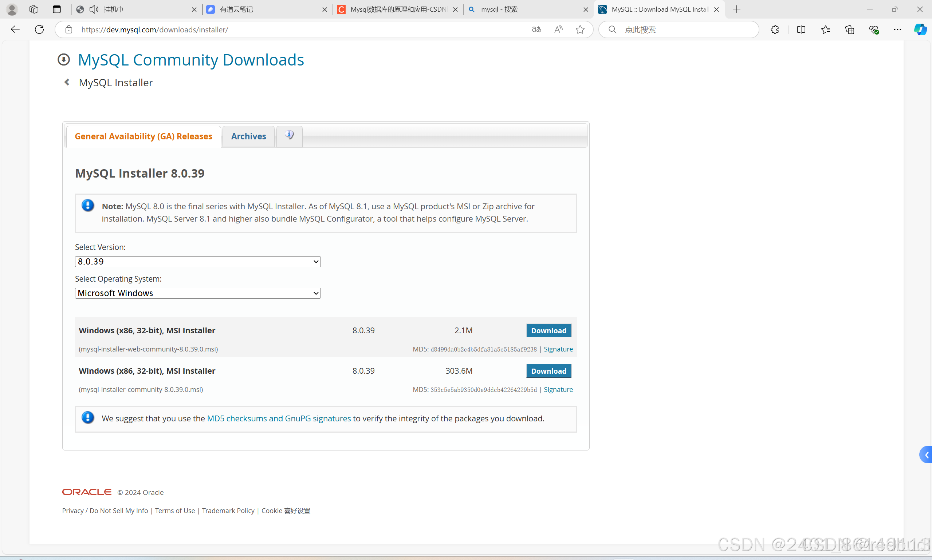
Task: Add page to favorites with star icon
Action: coord(580,29)
